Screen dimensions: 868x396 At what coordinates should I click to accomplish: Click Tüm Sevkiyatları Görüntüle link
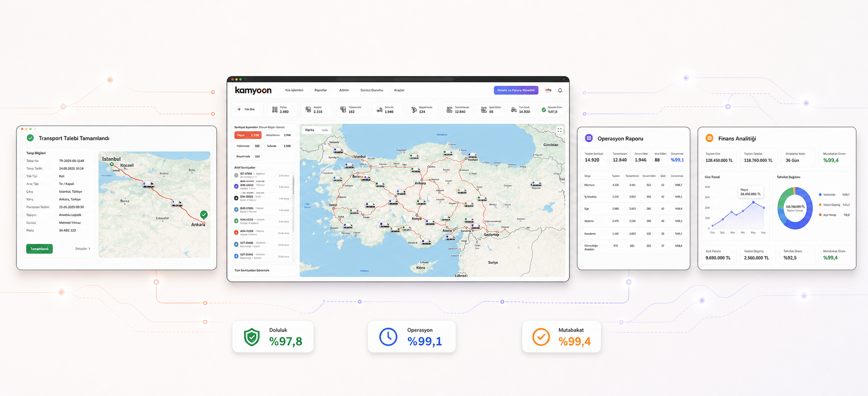click(x=252, y=270)
